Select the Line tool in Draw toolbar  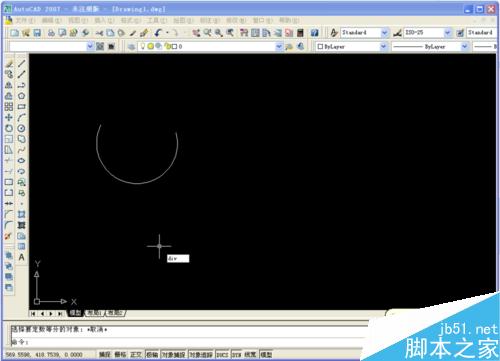(x=22, y=63)
